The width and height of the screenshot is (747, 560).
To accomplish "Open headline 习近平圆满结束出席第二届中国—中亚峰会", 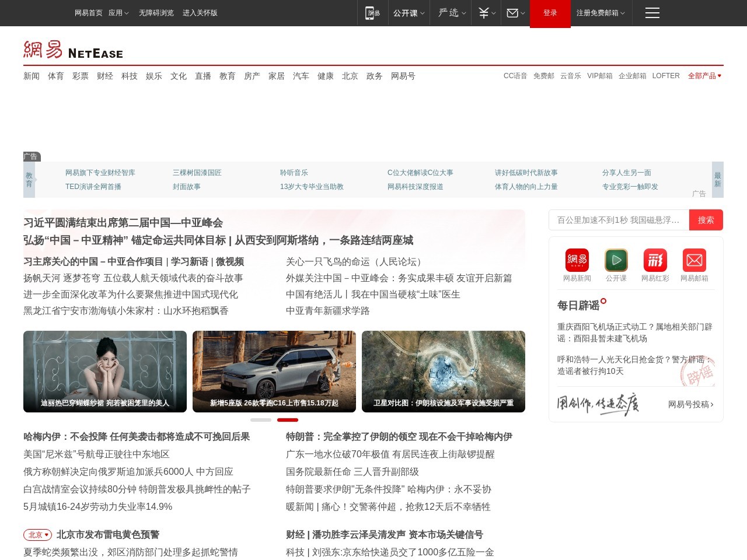I will 123,223.
